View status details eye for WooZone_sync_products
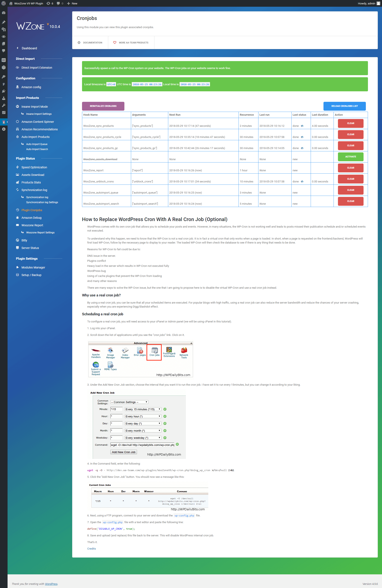 pos(302,126)
